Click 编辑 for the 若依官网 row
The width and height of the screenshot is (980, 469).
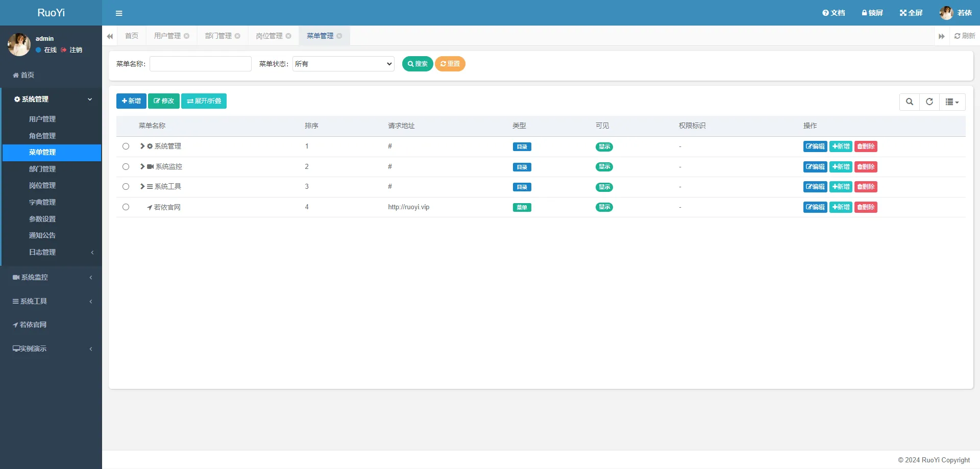(815, 207)
